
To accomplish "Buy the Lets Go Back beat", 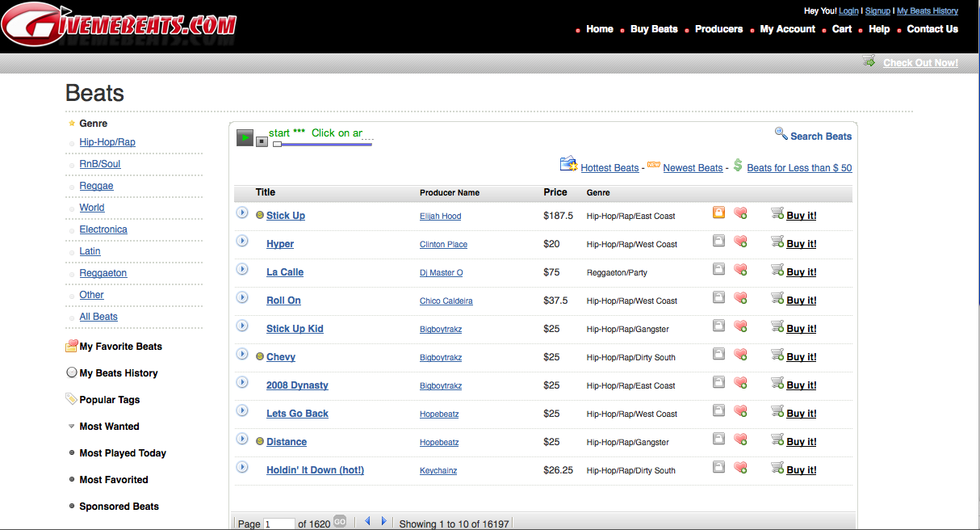I will (x=802, y=414).
